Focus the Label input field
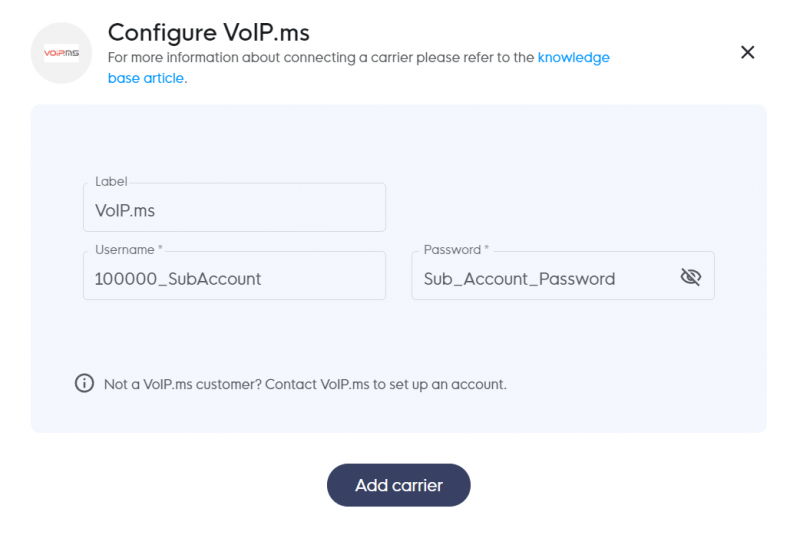Screen dimensions: 800x535 pos(234,208)
